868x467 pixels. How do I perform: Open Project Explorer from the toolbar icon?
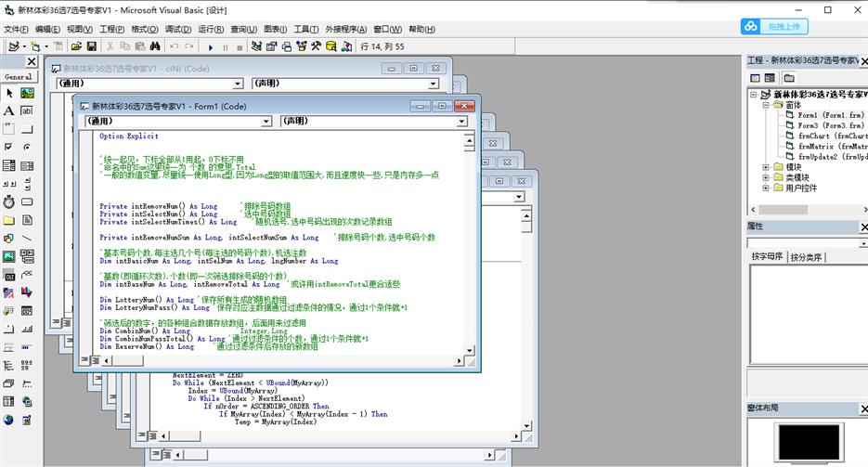256,46
